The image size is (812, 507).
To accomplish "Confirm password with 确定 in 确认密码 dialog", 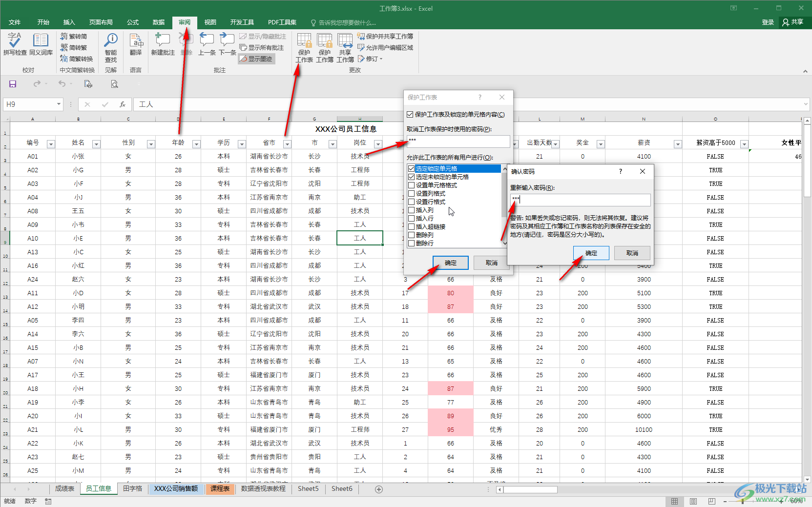I will [x=591, y=253].
